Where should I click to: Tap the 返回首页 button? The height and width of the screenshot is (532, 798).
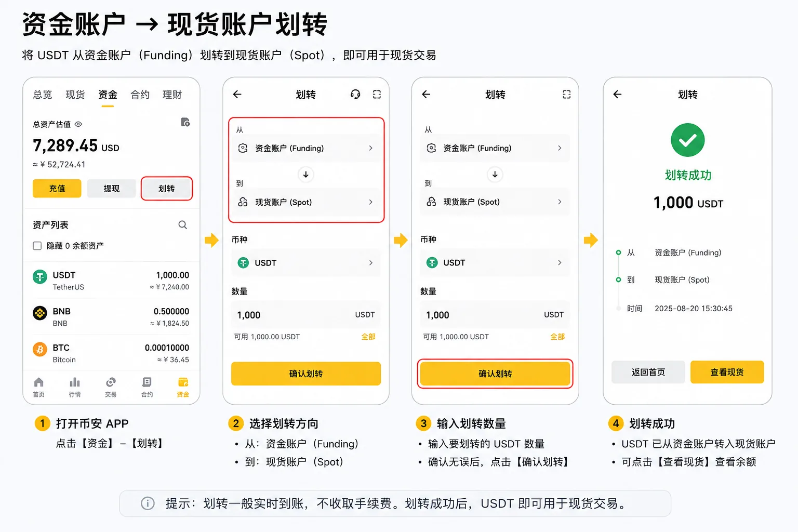tap(648, 372)
